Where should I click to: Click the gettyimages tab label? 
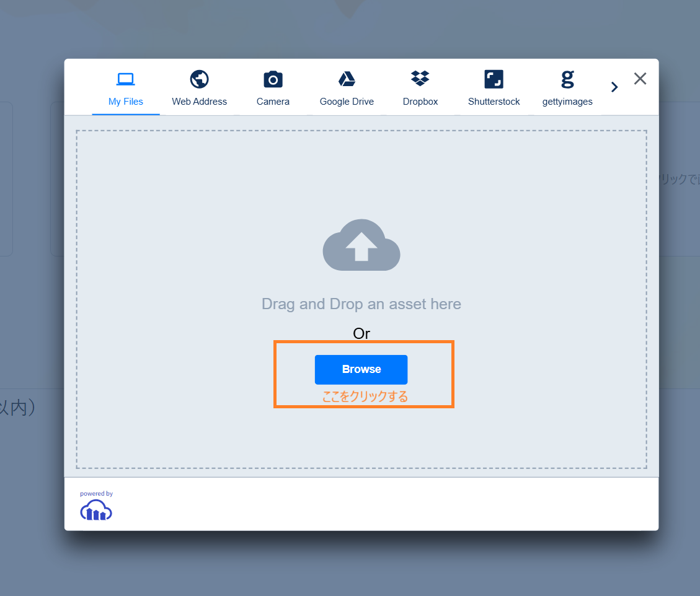567,102
